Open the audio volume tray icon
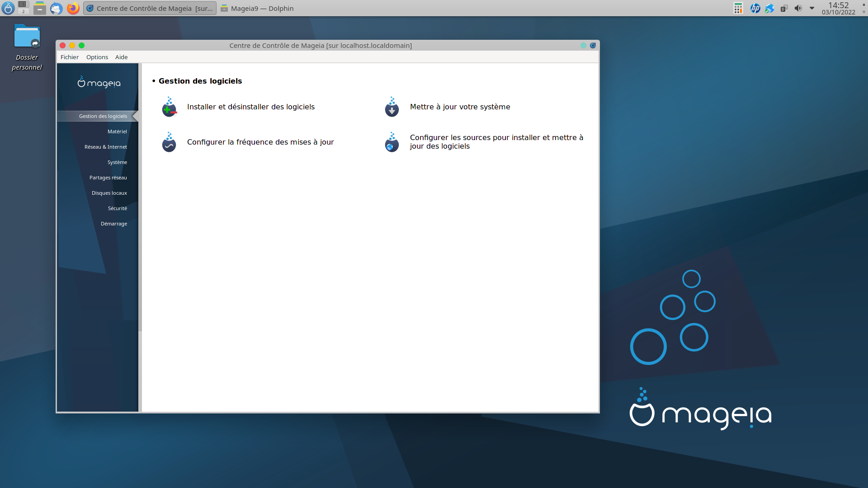 pyautogui.click(x=798, y=8)
